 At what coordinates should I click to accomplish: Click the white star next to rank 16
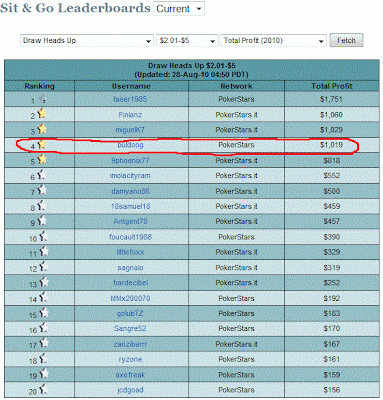tap(43, 328)
